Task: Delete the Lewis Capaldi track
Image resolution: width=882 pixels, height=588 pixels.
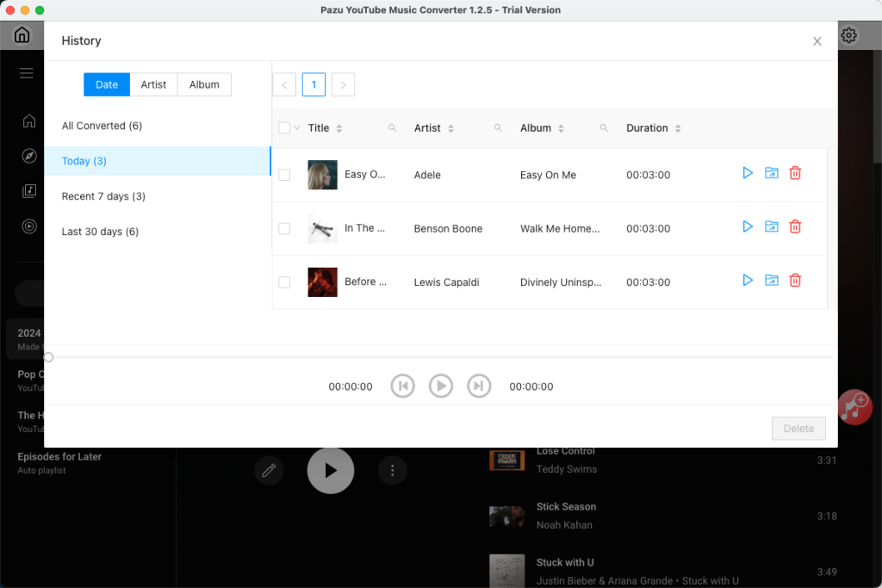Action: click(794, 280)
